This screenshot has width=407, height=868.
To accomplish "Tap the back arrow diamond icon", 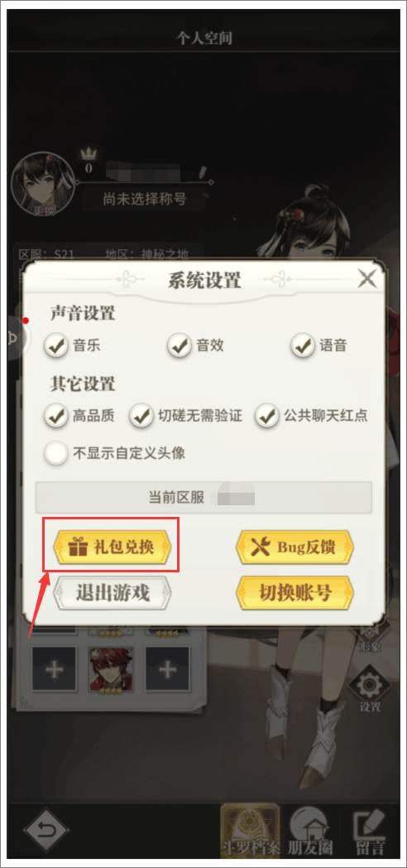I will (45, 830).
